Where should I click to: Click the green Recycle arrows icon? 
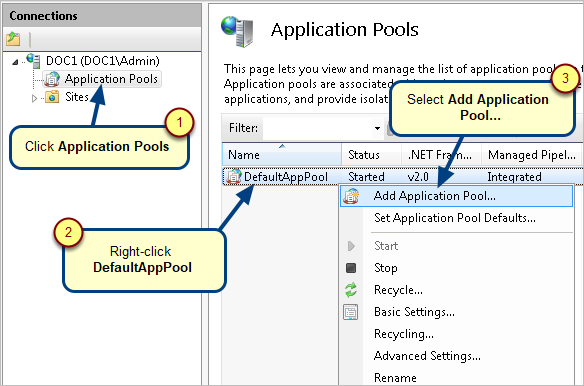(351, 290)
